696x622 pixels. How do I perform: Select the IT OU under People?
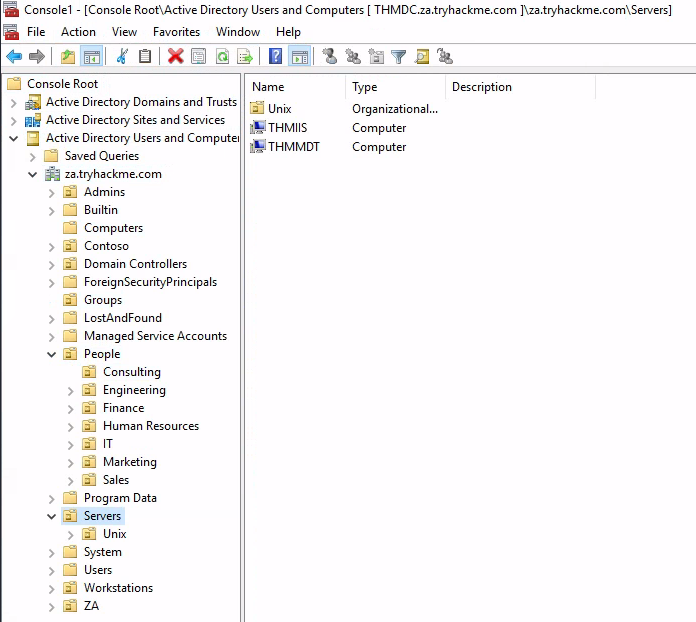[108, 444]
